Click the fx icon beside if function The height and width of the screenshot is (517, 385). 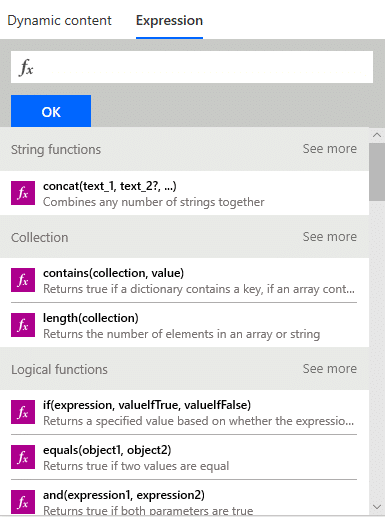pos(23,412)
